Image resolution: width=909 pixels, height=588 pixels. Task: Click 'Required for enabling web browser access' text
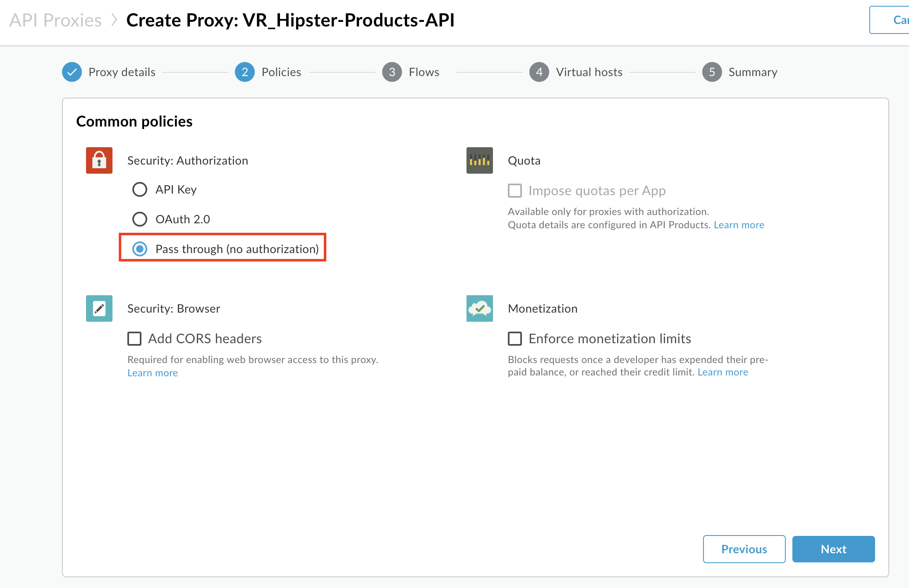pos(253,360)
